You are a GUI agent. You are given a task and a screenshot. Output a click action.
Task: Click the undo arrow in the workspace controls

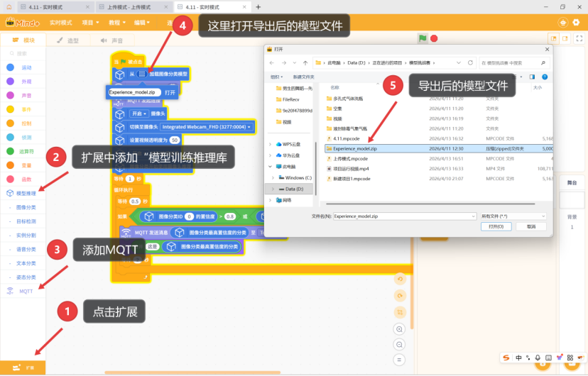click(x=401, y=278)
